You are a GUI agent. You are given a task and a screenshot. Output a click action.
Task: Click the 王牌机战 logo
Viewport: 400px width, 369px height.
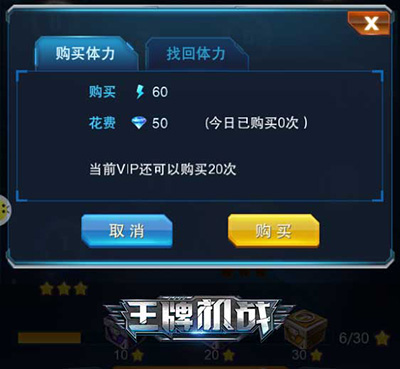coord(198,317)
